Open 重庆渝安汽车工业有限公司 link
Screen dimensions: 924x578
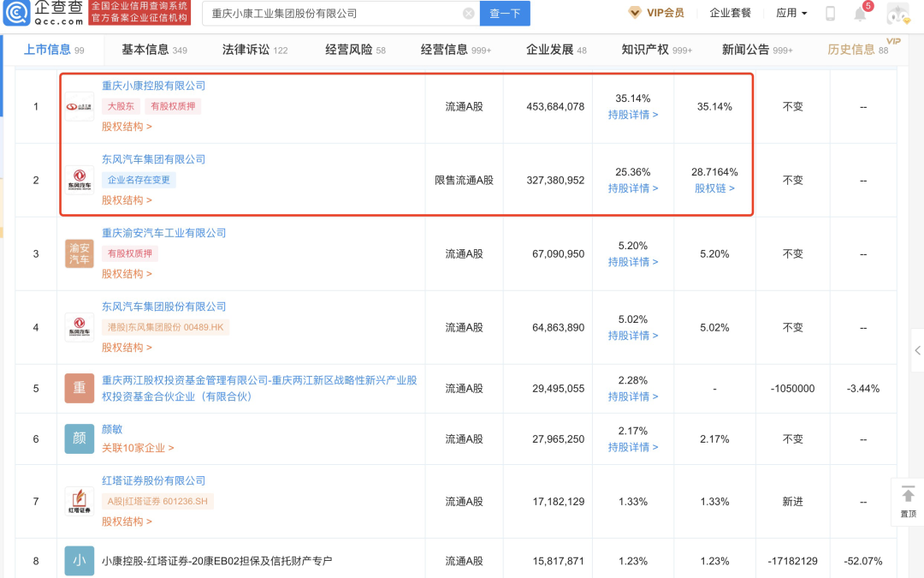pyautogui.click(x=163, y=233)
